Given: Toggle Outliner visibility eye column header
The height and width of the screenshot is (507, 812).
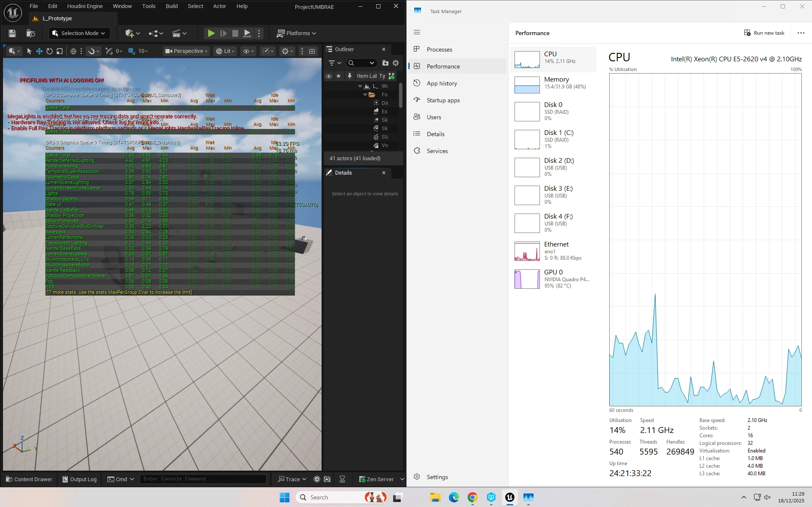Looking at the screenshot, I should click(x=329, y=76).
